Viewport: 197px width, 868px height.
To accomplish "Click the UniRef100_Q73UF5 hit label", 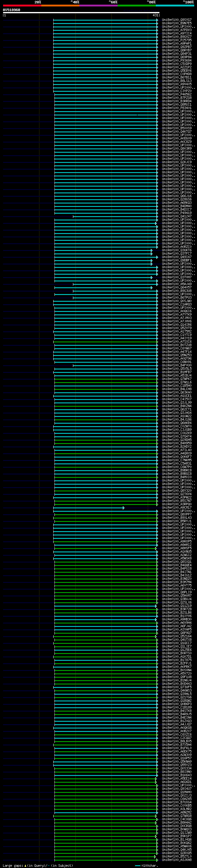I will pyautogui.click(x=177, y=687).
